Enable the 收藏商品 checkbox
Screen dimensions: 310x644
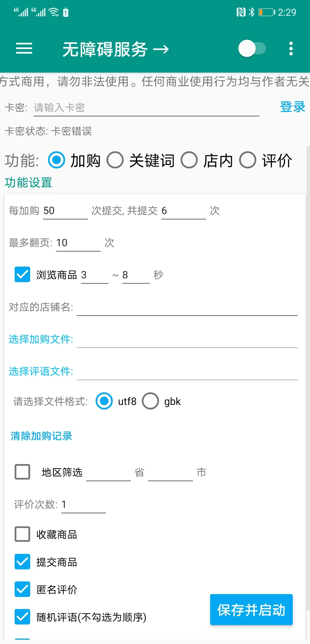point(22,534)
